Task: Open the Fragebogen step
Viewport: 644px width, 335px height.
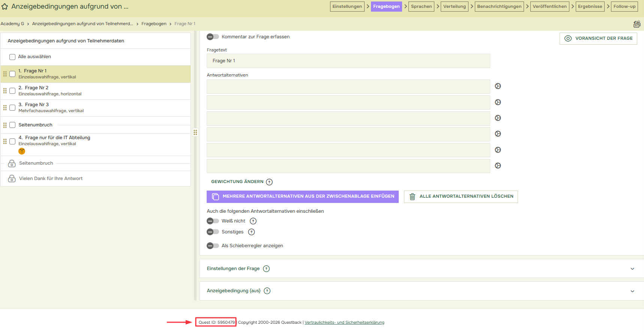Action: coord(386,6)
